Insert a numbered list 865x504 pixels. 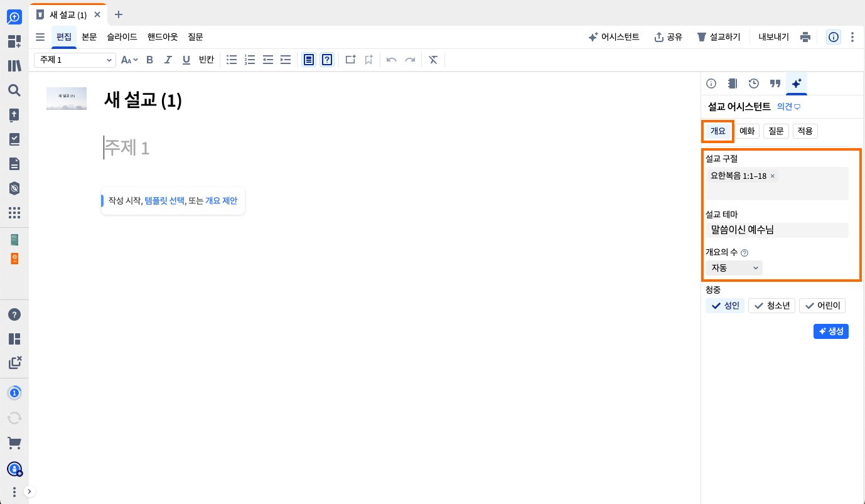(x=250, y=60)
